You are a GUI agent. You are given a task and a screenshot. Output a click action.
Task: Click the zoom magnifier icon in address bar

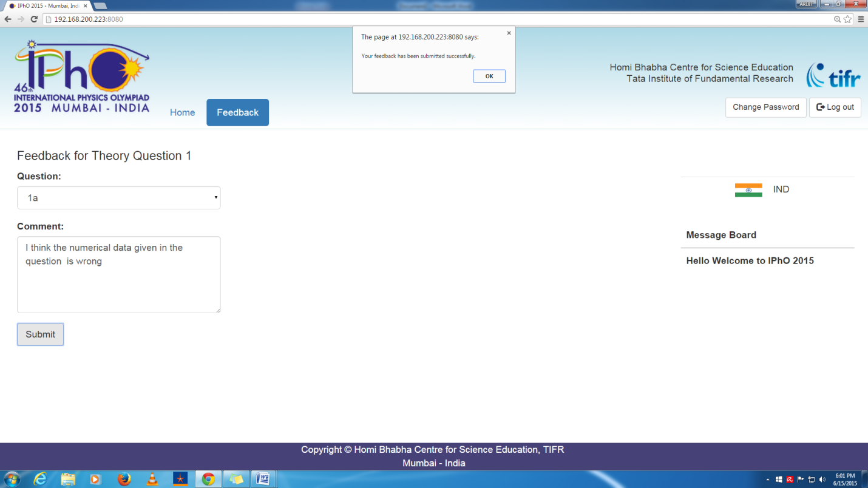tap(838, 19)
